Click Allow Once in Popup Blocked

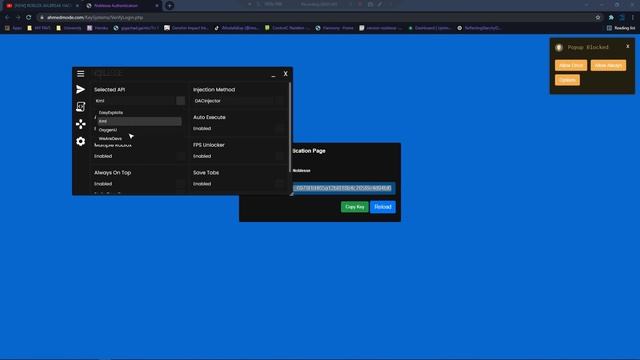(571, 65)
